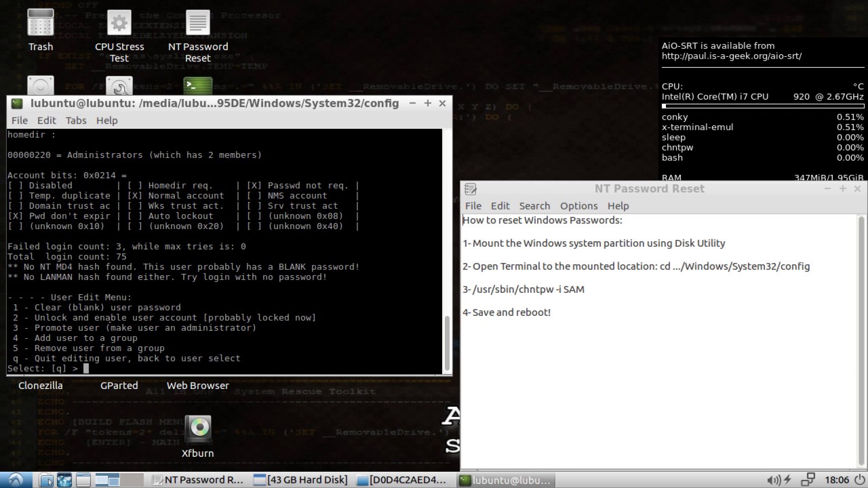Click the logout power button on the panel
The image size is (868, 488).
tap(859, 480)
